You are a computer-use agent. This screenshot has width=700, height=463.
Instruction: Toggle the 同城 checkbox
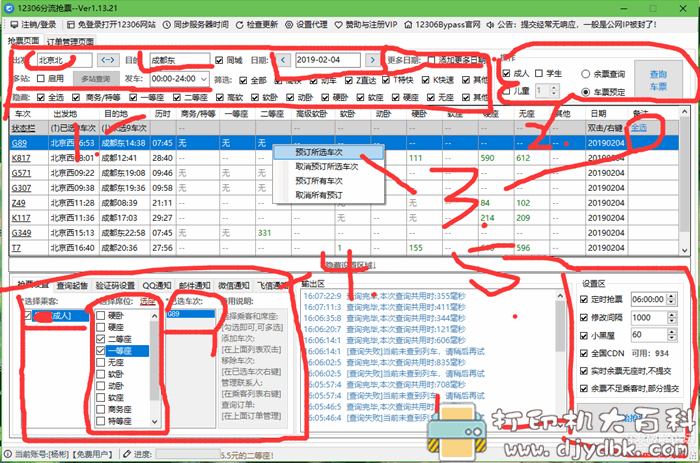(219, 60)
